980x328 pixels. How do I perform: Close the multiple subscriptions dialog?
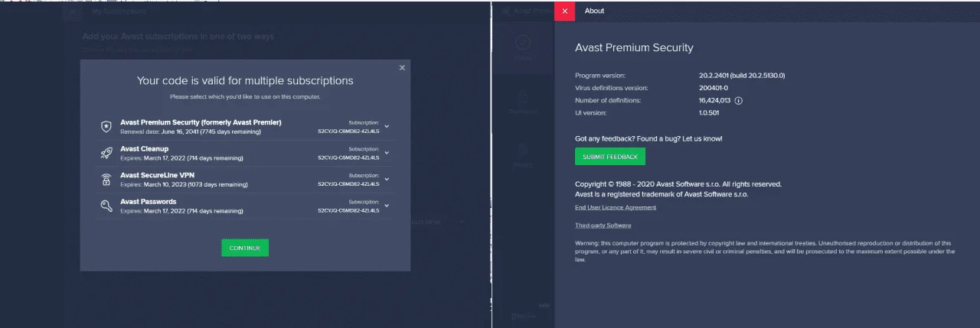pos(402,68)
